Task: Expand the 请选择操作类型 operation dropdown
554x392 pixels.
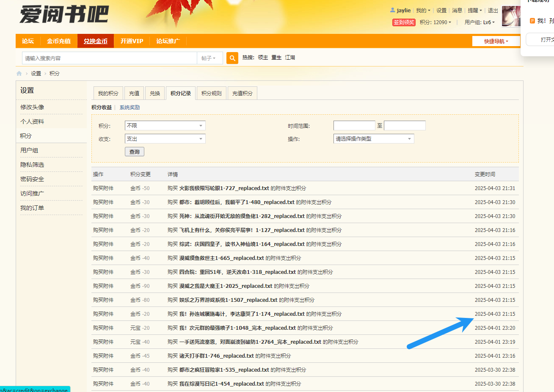Action: (x=374, y=139)
